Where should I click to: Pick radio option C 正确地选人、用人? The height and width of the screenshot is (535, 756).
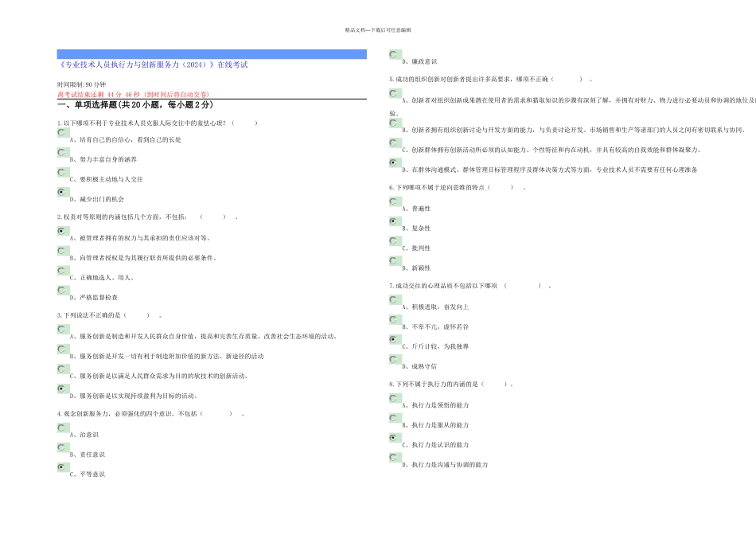point(61,271)
